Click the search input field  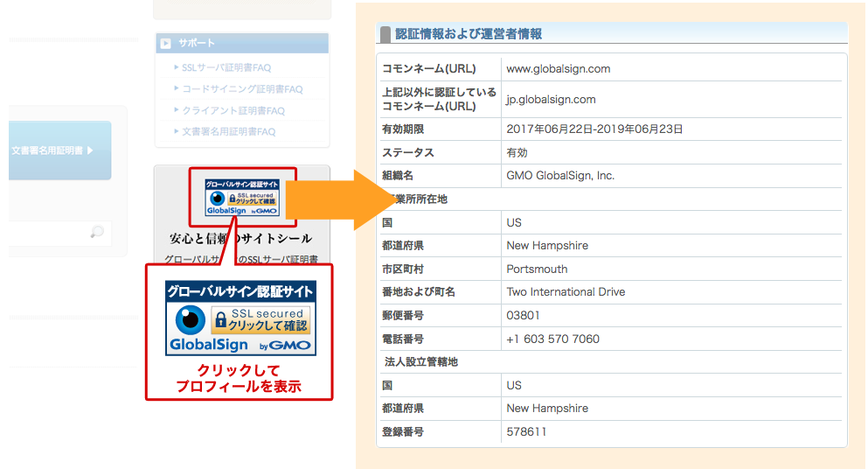59,234
